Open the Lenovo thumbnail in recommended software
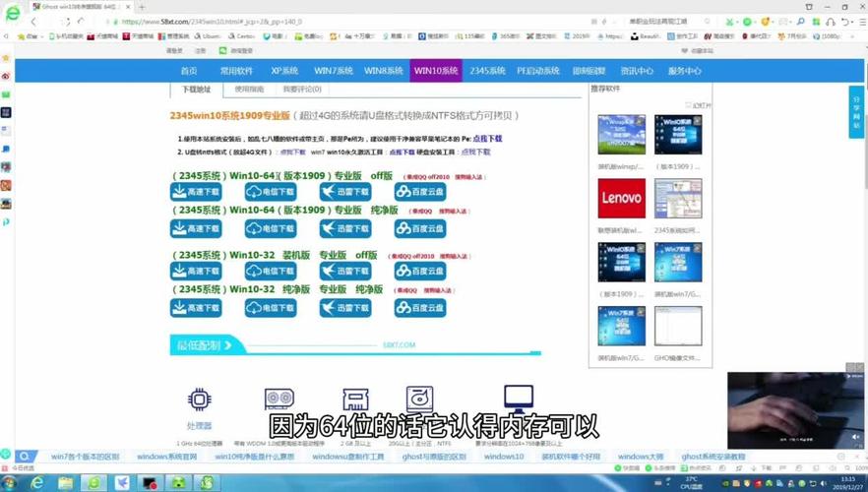The width and height of the screenshot is (868, 492). [622, 198]
